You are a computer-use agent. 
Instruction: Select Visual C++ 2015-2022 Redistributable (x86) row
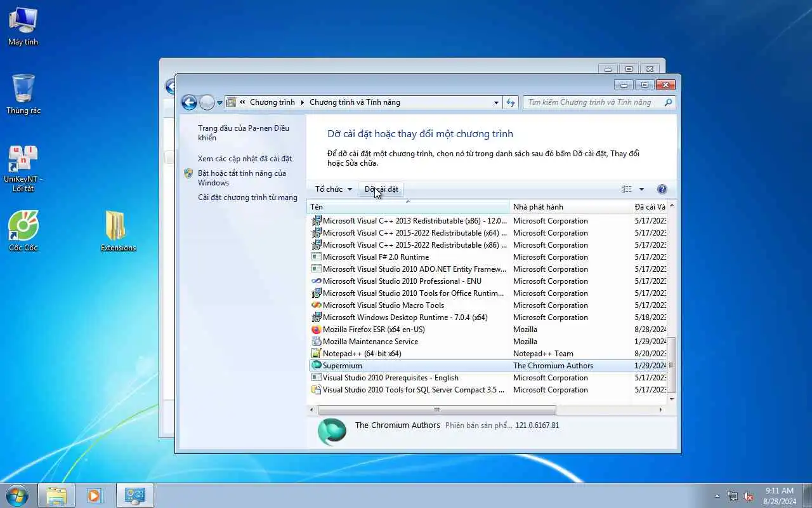[x=487, y=244]
